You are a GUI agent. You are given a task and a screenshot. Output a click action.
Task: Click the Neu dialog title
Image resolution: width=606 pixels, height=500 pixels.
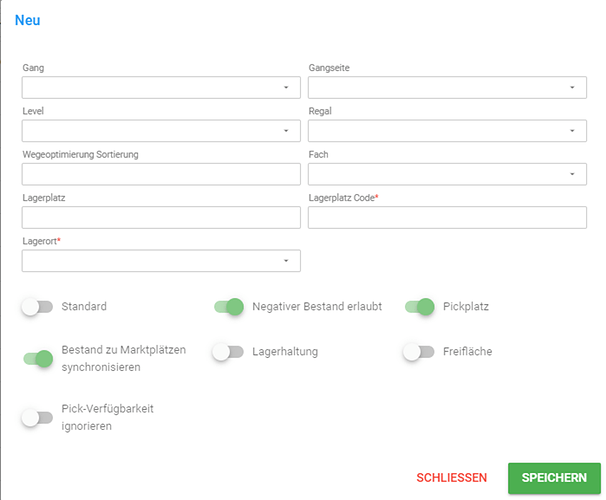(27, 20)
